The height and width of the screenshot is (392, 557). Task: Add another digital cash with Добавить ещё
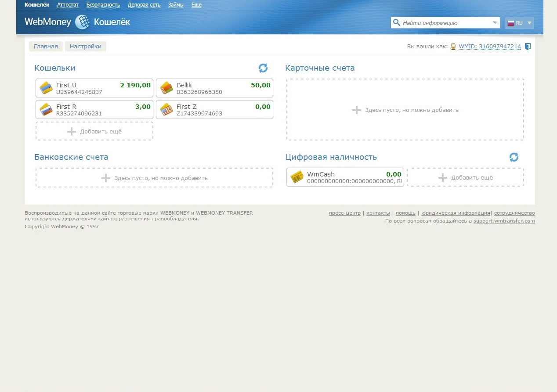(465, 177)
